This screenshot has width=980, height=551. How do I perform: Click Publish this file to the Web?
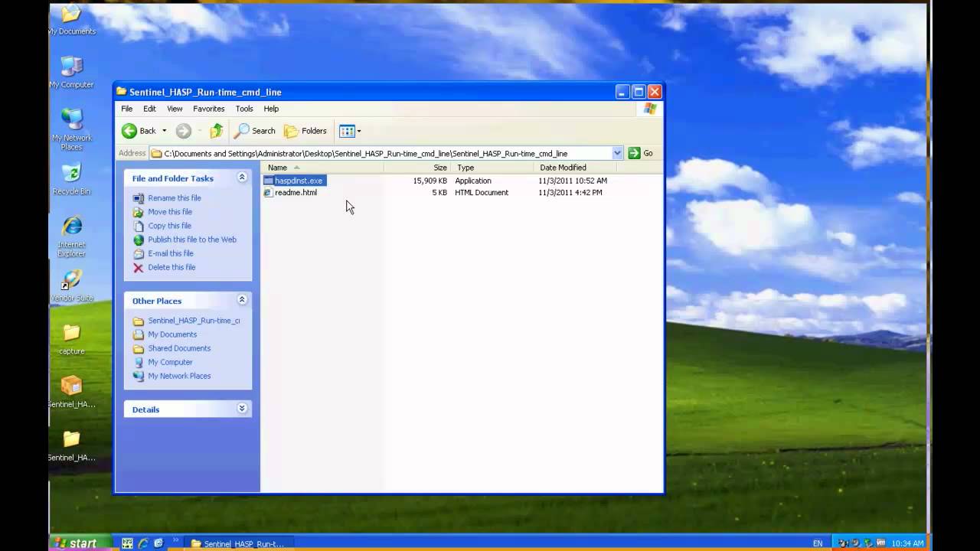[x=192, y=240]
